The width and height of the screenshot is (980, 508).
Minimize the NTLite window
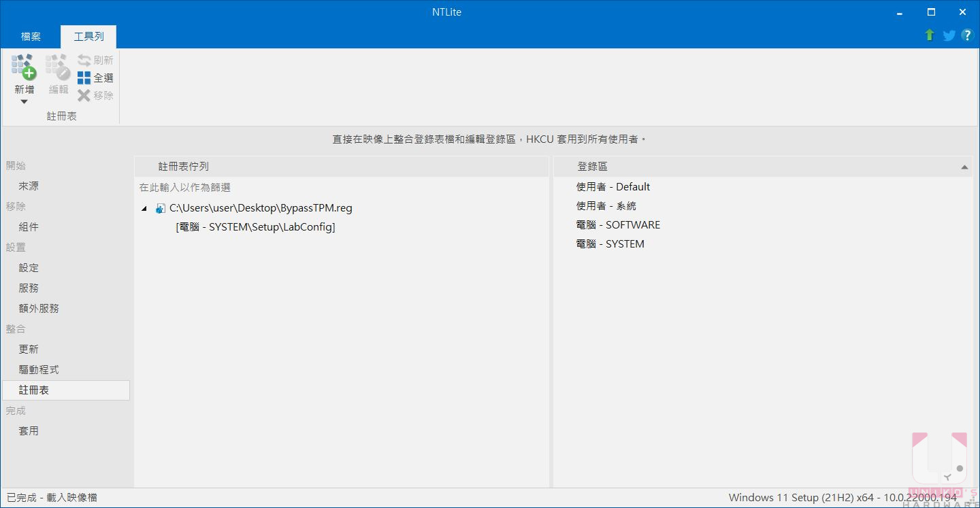pos(900,12)
